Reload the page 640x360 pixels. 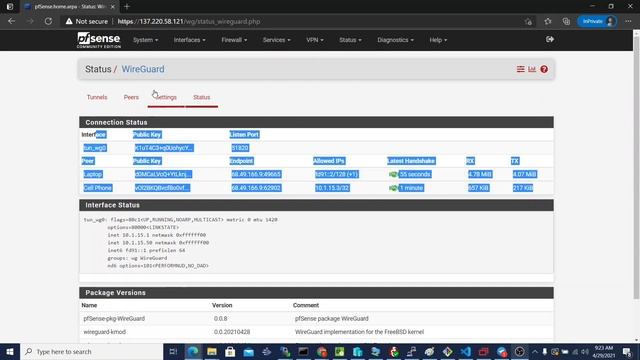click(48, 21)
